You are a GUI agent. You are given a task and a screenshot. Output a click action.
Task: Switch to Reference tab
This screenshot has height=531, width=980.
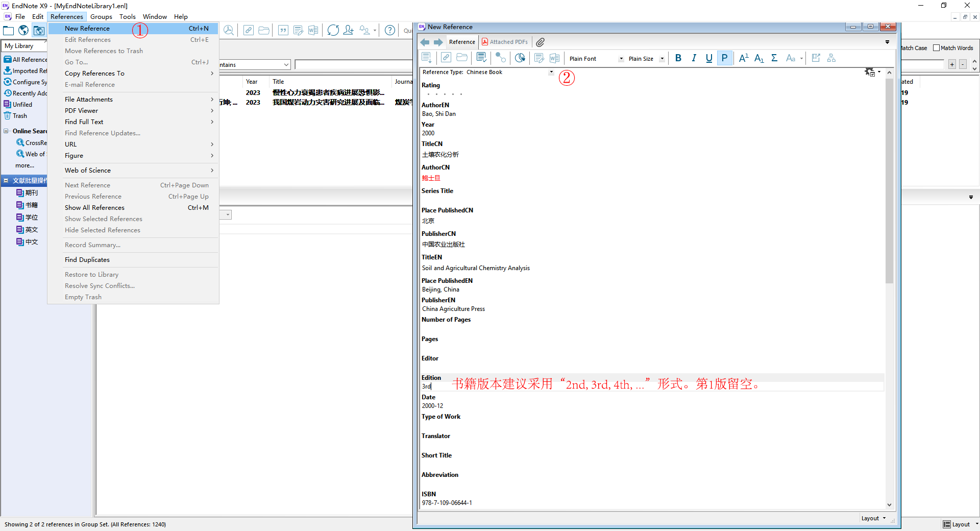tap(462, 42)
